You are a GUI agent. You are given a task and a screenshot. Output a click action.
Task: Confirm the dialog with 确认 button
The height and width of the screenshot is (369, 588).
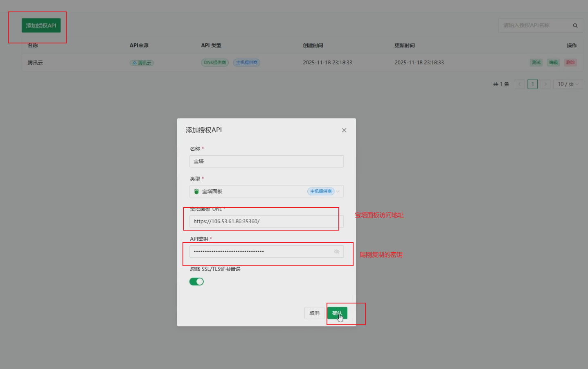(x=337, y=312)
